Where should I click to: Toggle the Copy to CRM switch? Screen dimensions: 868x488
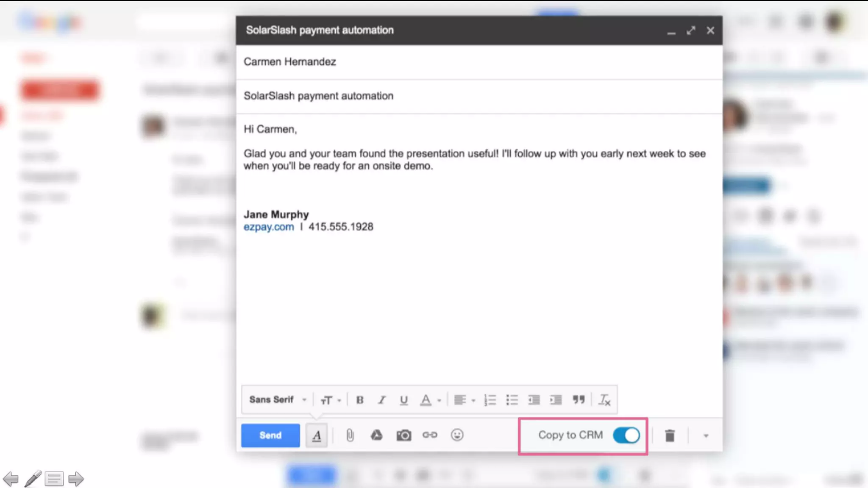tap(626, 435)
